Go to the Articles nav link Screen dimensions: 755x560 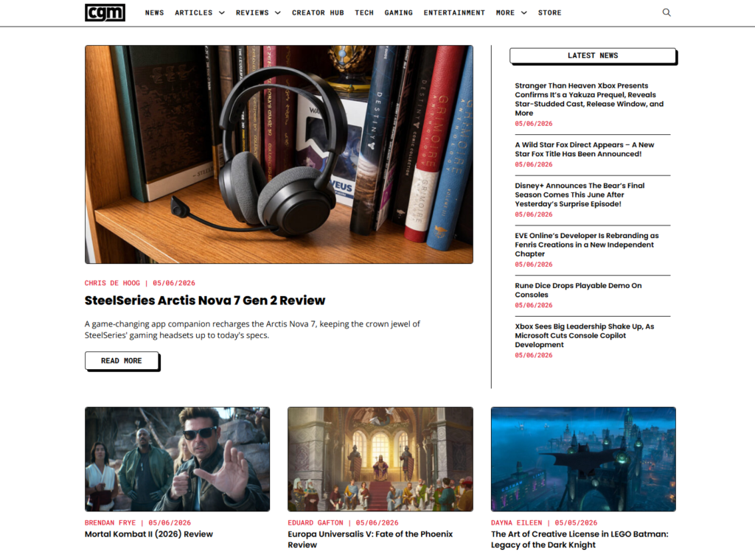tap(194, 13)
